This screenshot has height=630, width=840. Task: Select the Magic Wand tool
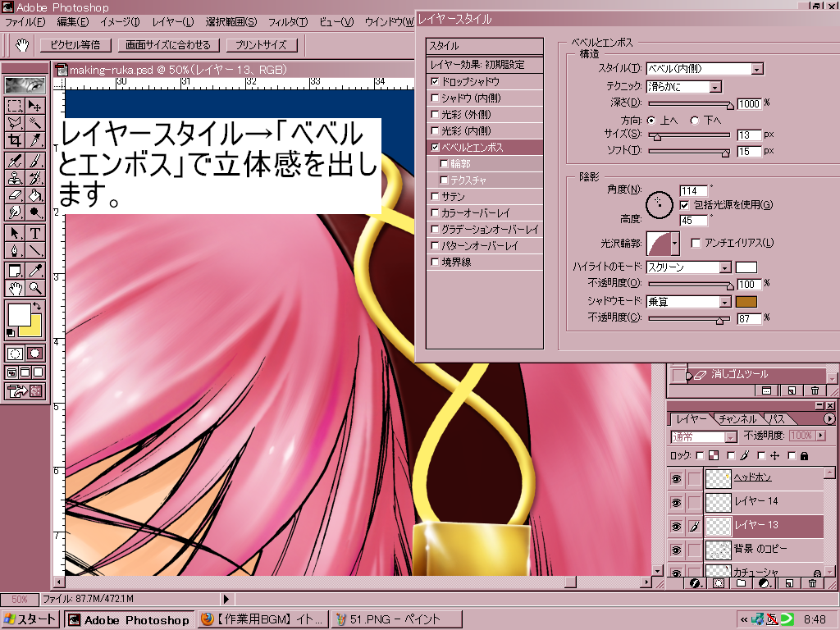[x=35, y=122]
